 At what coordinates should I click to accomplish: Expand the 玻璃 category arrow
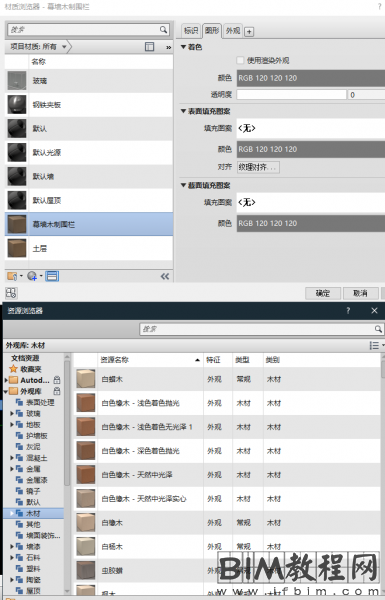12,413
